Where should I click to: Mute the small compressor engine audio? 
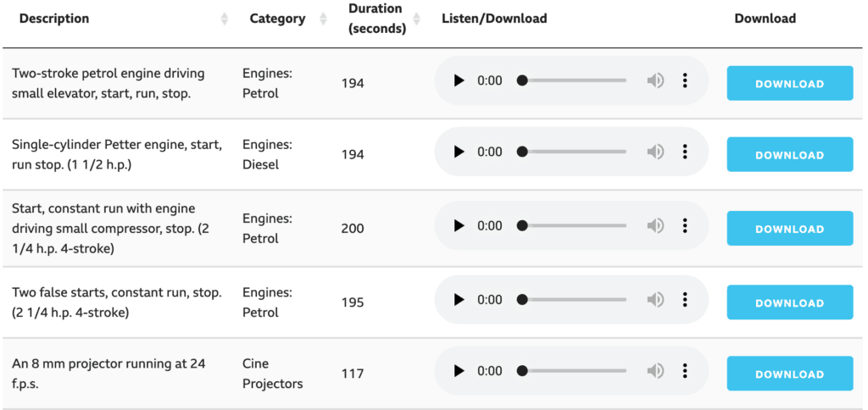click(655, 225)
